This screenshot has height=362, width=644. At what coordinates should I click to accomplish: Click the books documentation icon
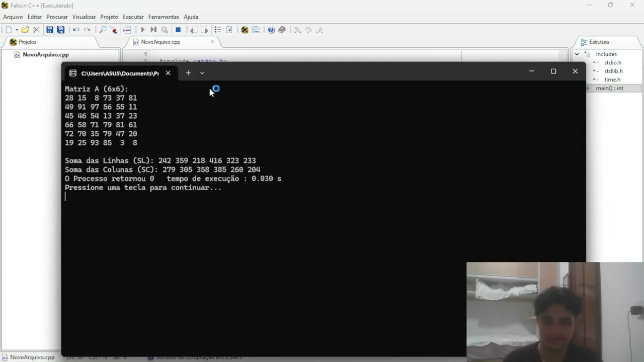coord(282,30)
